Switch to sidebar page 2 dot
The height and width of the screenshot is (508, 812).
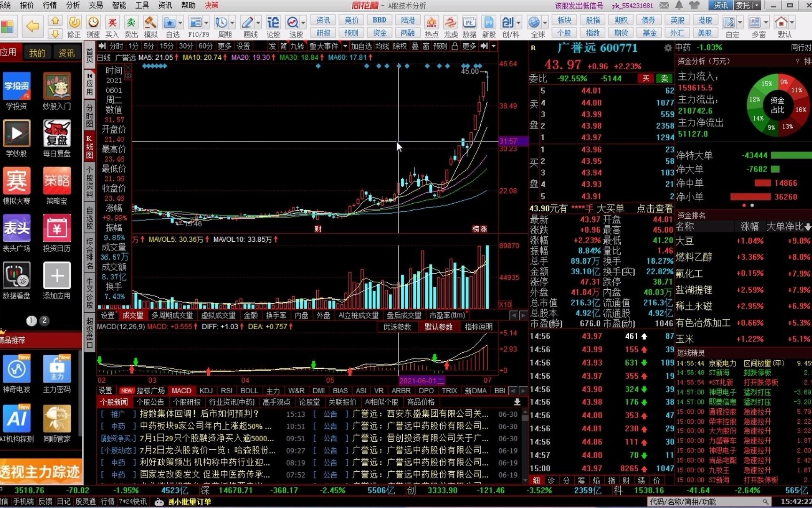tap(44, 320)
